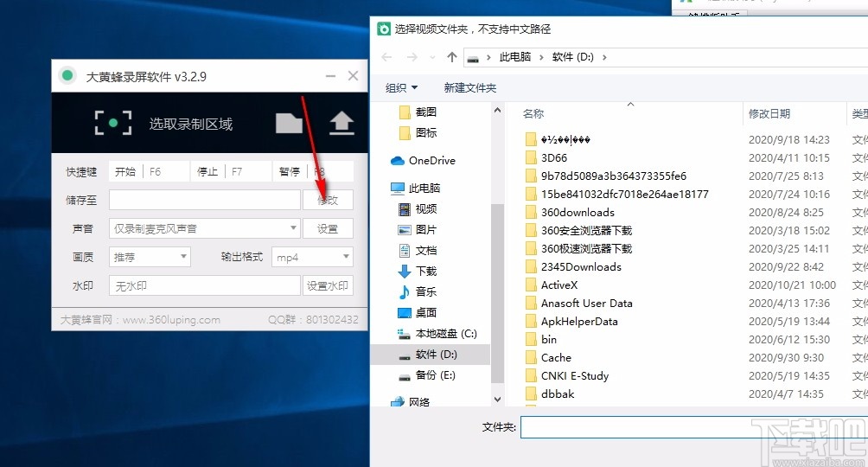
Task: Open 下载 folder in navigation tree
Action: 418,271
